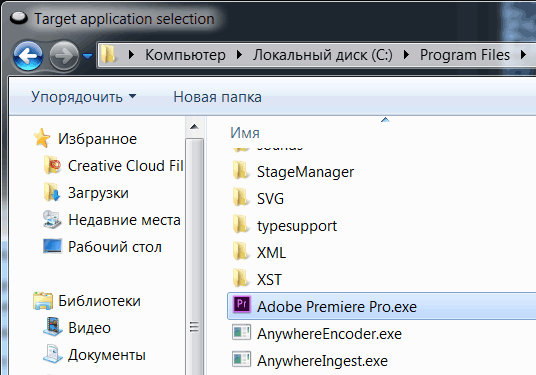Select the AnywhereEncoder.exe file
The image size is (536, 375).
[329, 334]
